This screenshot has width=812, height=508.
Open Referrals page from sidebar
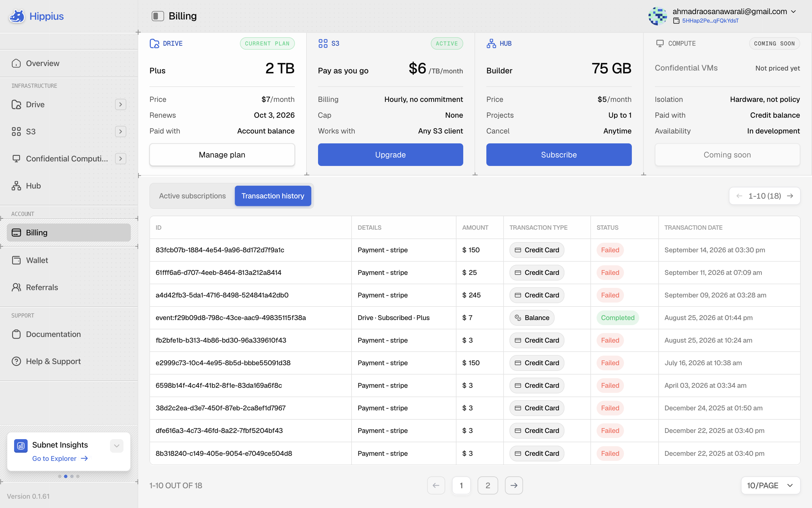(69, 287)
